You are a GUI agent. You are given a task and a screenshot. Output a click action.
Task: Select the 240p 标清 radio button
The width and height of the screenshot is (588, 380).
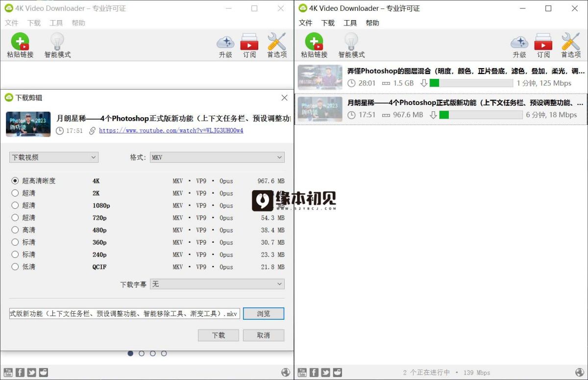click(15, 254)
